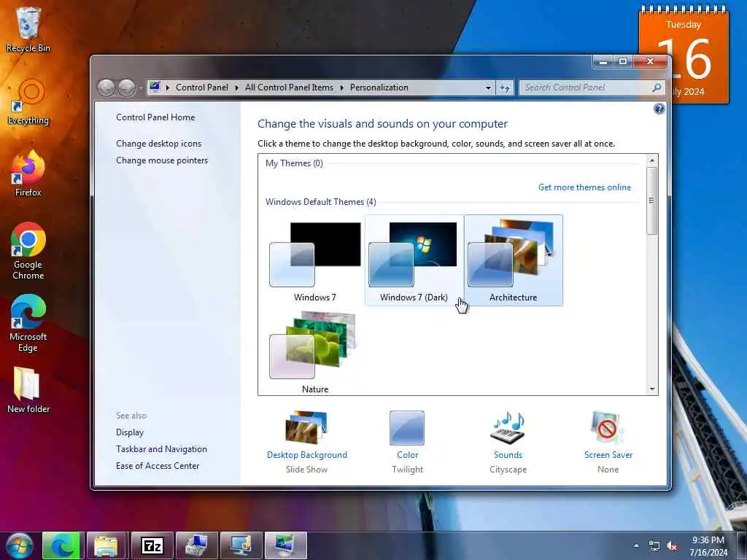Screen dimensions: 747x560
Task: Expand arrow after All Control Panel Items
Action: [x=342, y=87]
